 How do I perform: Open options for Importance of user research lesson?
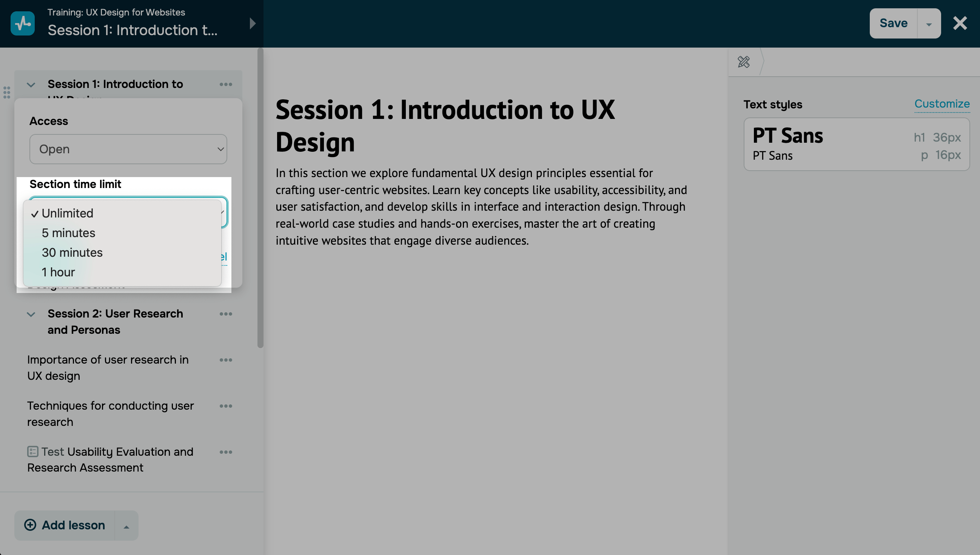[x=226, y=360]
